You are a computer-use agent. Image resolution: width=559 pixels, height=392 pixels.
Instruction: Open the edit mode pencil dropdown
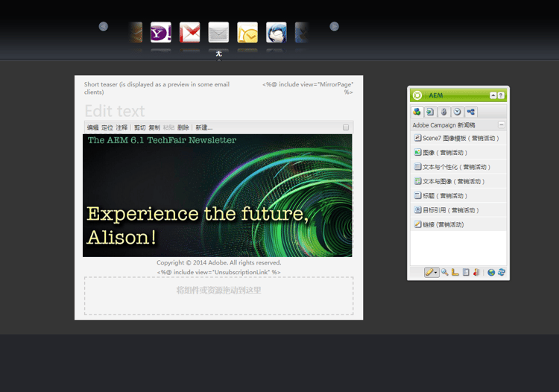(432, 272)
